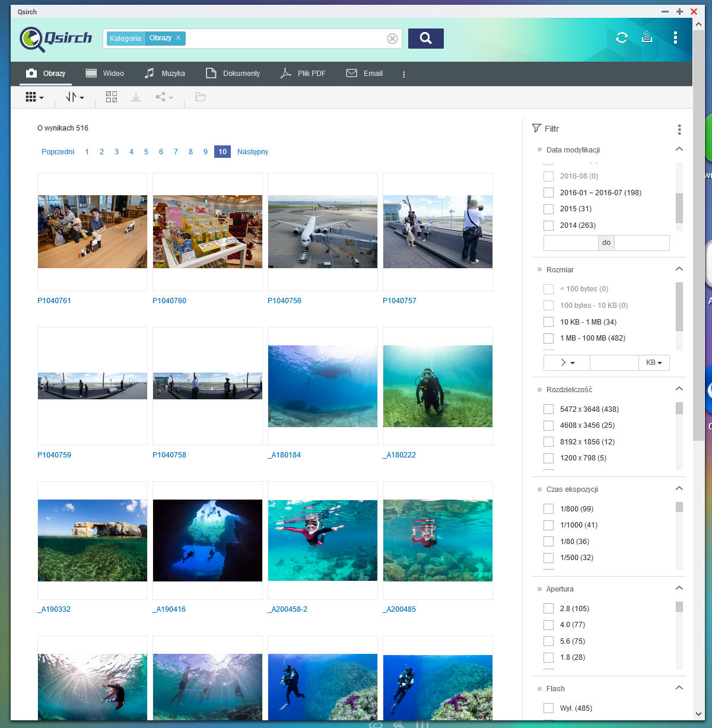
Task: Open P1040761 file name link
Action: pos(54,301)
